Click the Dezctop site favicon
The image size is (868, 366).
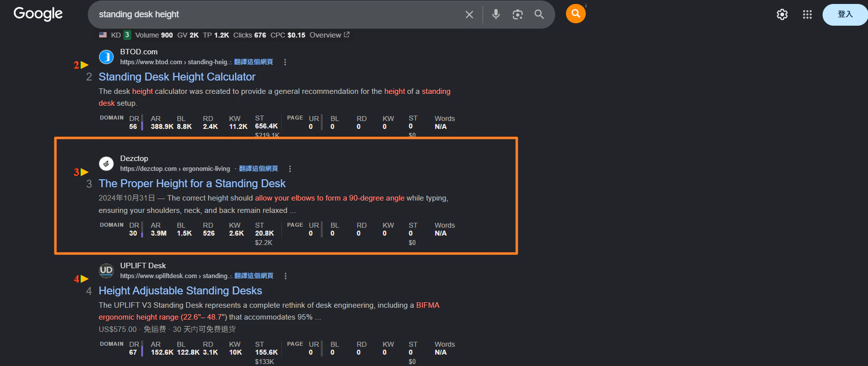click(x=106, y=163)
